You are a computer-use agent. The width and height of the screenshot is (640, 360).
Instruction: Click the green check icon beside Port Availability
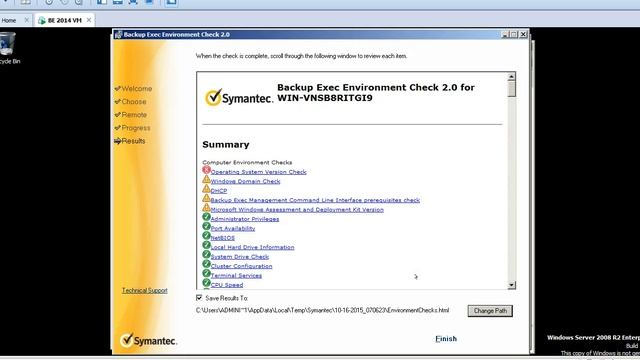tap(207, 227)
